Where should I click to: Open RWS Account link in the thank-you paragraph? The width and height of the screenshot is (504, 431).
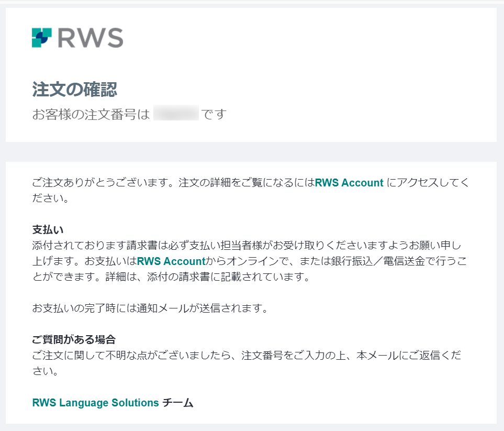349,183
